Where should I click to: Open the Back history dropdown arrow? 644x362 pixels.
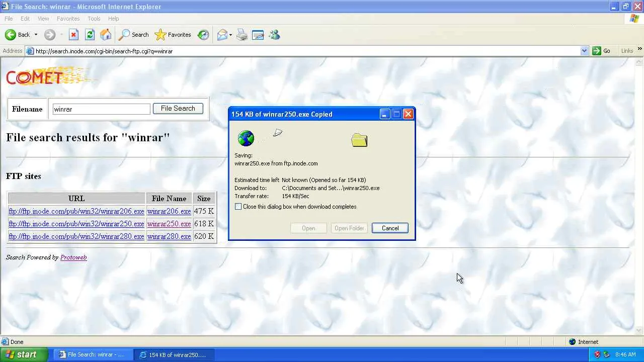[x=36, y=35]
